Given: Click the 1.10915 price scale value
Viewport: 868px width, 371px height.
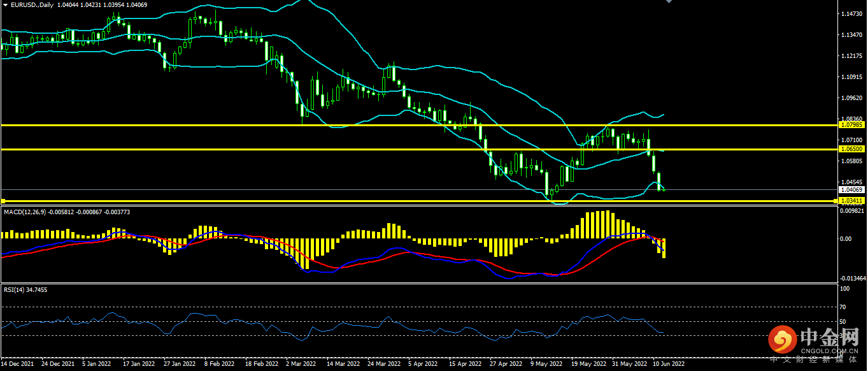Looking at the screenshot, I should click(853, 77).
